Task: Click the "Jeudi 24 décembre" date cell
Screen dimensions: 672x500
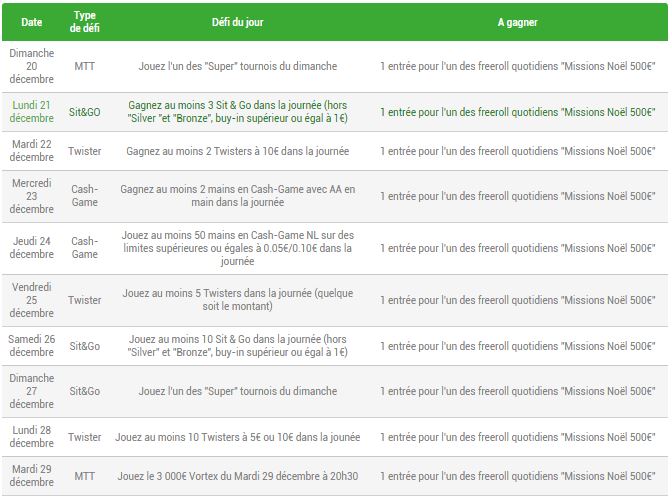Action: click(32, 248)
